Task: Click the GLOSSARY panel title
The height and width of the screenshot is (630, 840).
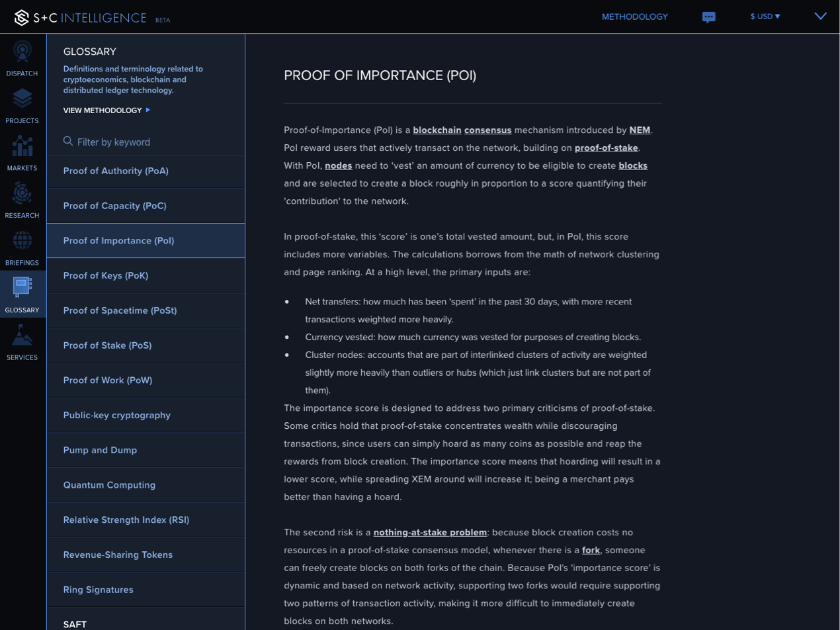Action: pos(90,52)
